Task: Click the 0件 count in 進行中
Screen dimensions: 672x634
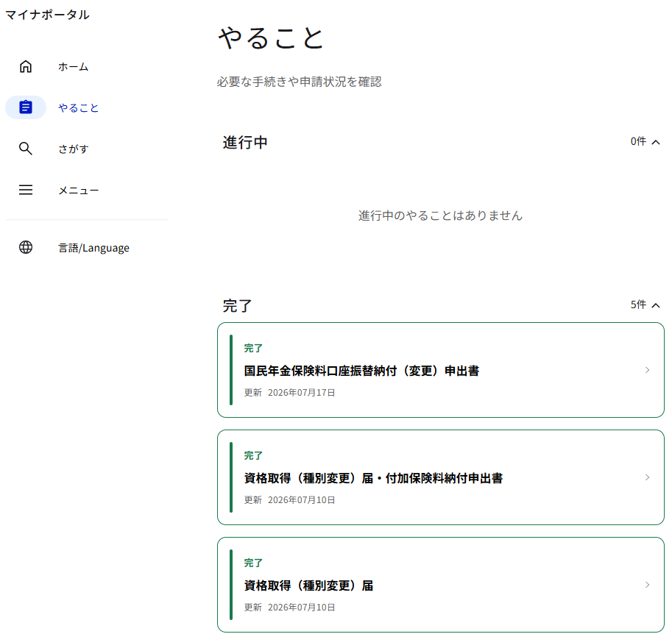Action: tap(638, 141)
